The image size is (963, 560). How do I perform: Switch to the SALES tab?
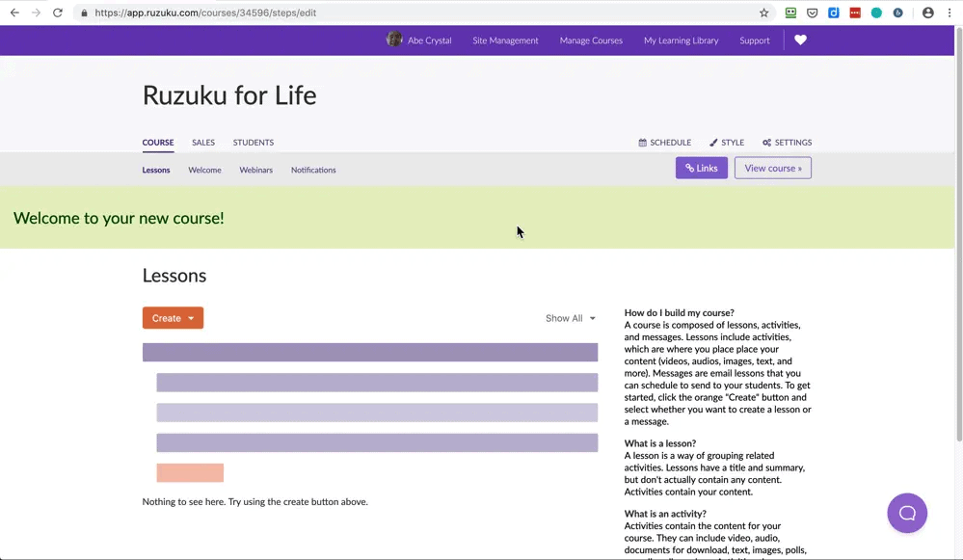tap(203, 143)
